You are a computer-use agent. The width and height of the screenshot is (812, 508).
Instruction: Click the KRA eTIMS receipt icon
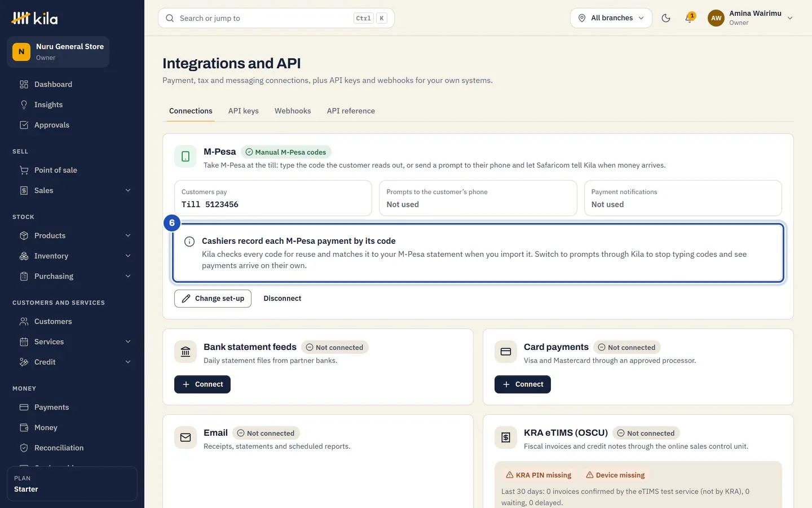[x=506, y=437]
